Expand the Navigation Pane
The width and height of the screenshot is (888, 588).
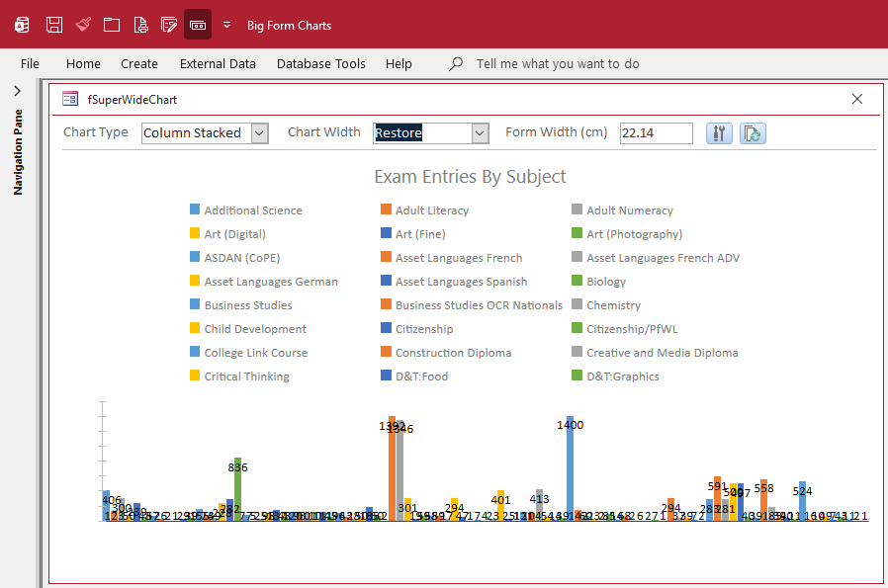(x=18, y=91)
